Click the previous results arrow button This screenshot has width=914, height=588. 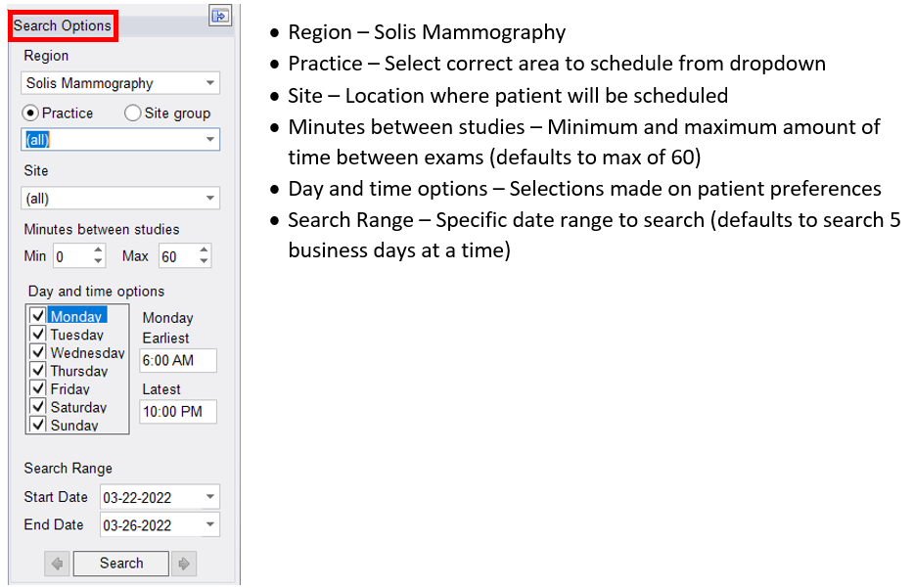(x=58, y=564)
